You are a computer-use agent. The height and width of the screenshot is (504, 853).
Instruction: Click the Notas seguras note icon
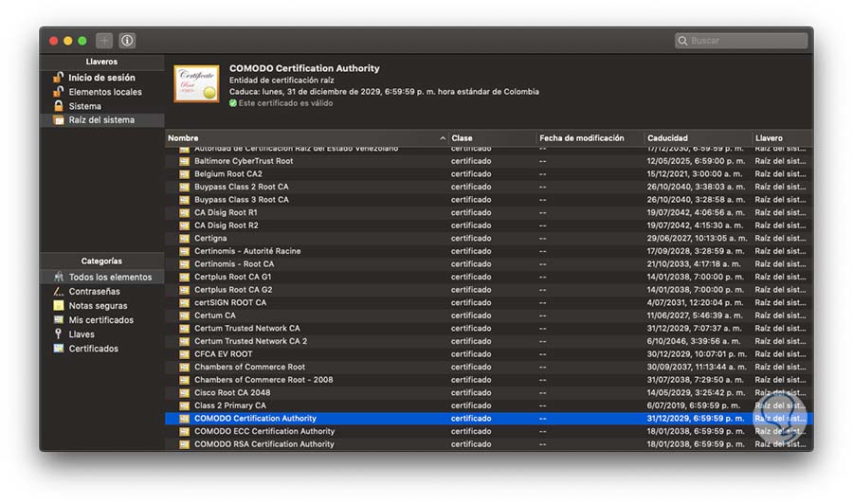click(58, 305)
